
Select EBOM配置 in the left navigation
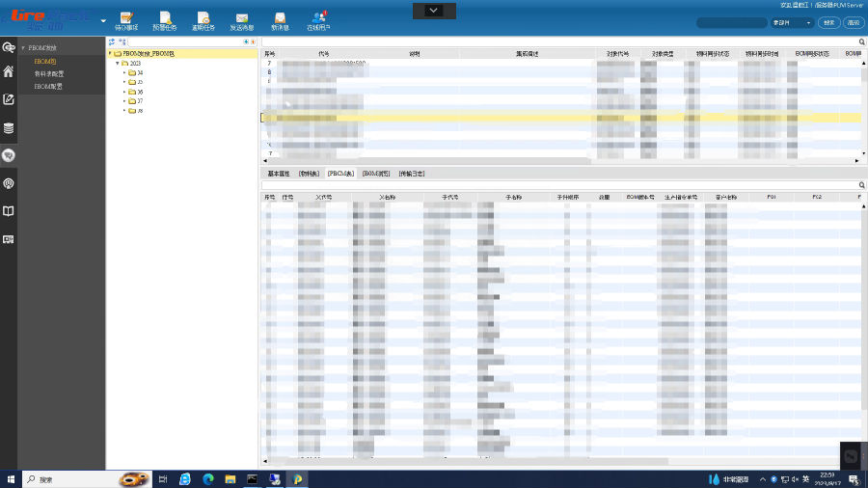(48, 87)
